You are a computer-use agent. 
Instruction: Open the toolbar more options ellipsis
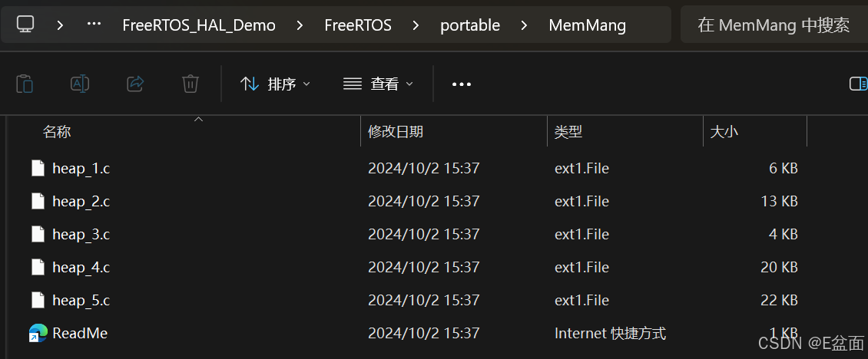click(x=462, y=84)
